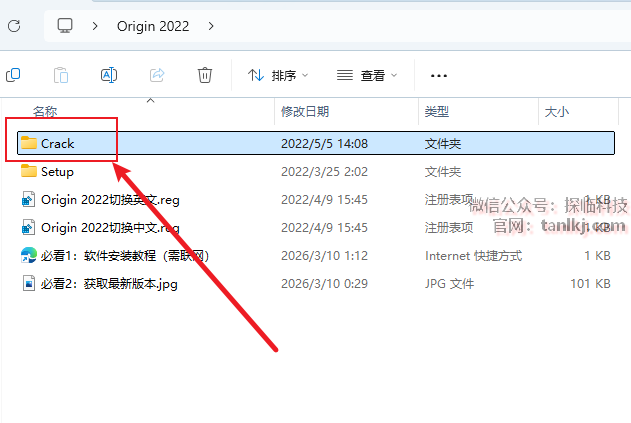The height and width of the screenshot is (423, 631).
Task: Expand chevron after the monitor icon
Action: tap(95, 26)
